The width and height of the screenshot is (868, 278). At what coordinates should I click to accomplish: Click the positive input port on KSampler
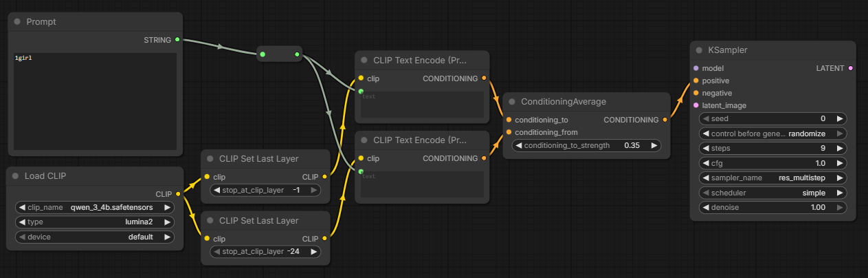pyautogui.click(x=695, y=81)
